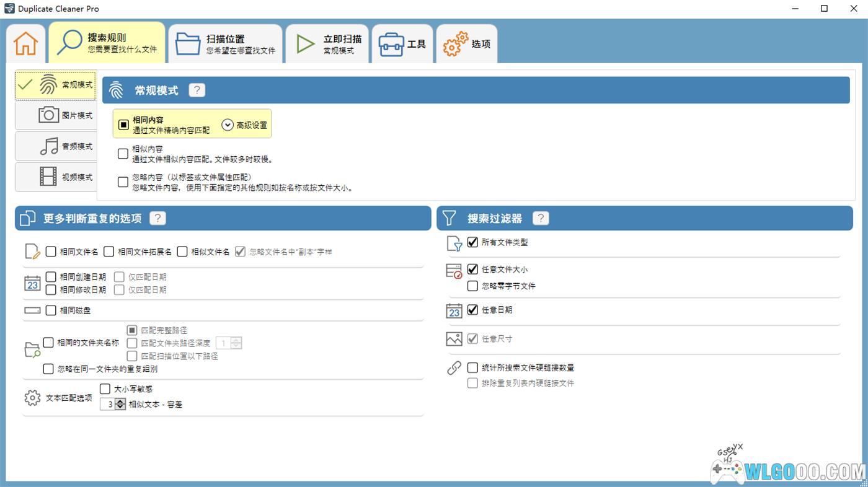Select 常规模式 fingerprint mode button
Screen dimensions: 868x487
point(56,85)
